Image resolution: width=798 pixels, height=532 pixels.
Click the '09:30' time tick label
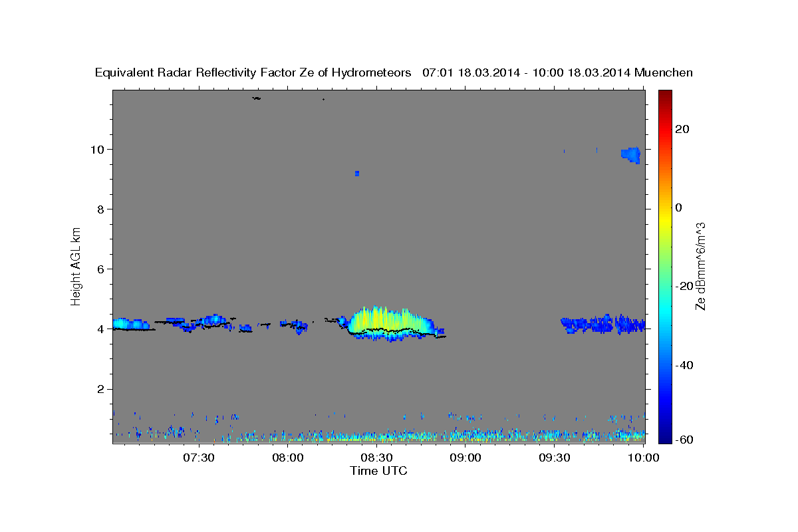tap(555, 458)
